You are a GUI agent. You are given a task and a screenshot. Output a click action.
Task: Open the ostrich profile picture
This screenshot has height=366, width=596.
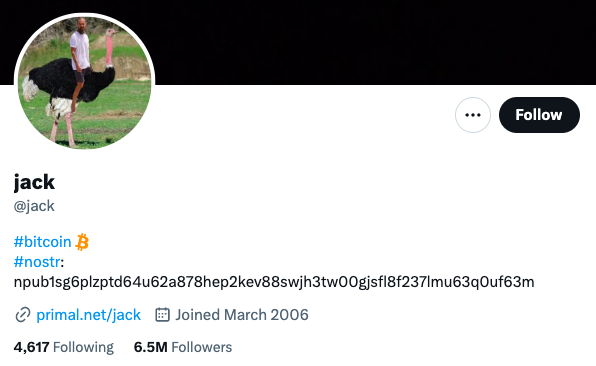pyautogui.click(x=84, y=82)
